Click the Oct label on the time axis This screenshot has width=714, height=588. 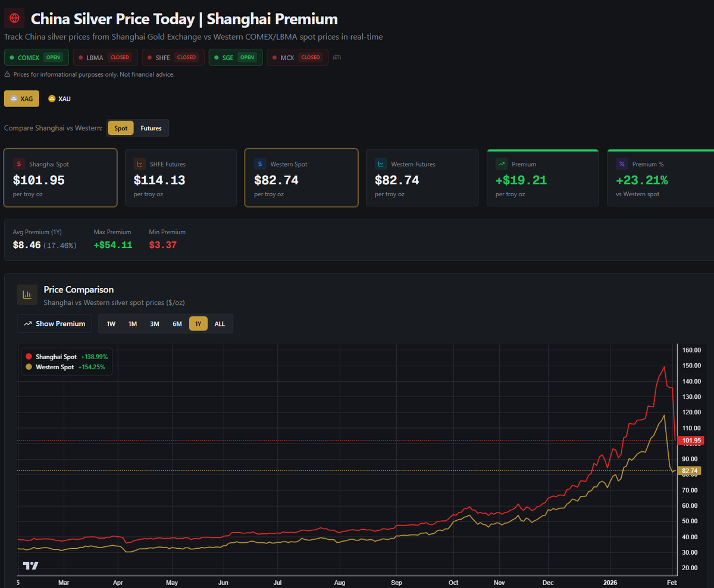(x=453, y=584)
